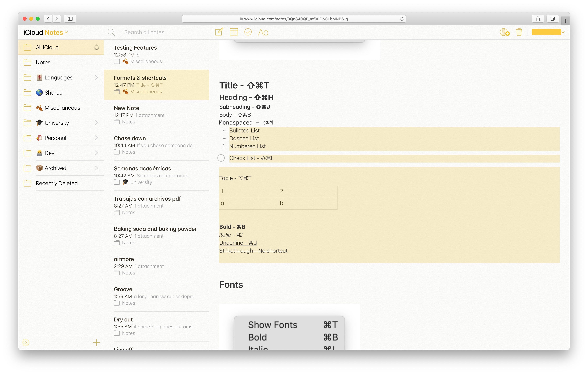Select the Notes folder in sidebar

pyautogui.click(x=61, y=62)
